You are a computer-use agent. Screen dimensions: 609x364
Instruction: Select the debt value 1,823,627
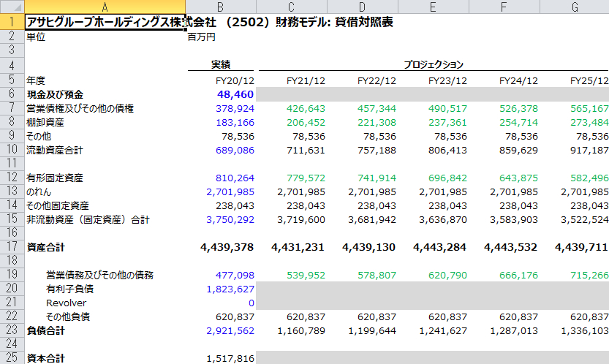(x=230, y=289)
